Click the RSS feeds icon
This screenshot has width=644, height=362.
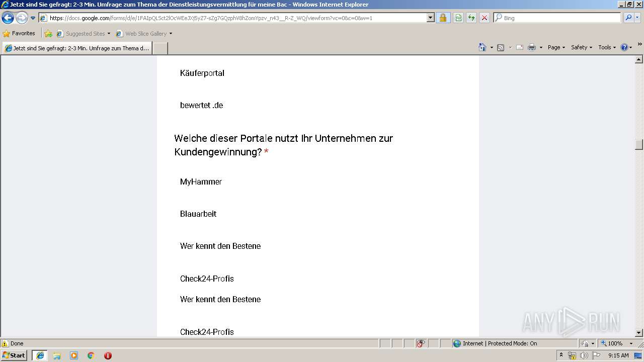pos(501,47)
